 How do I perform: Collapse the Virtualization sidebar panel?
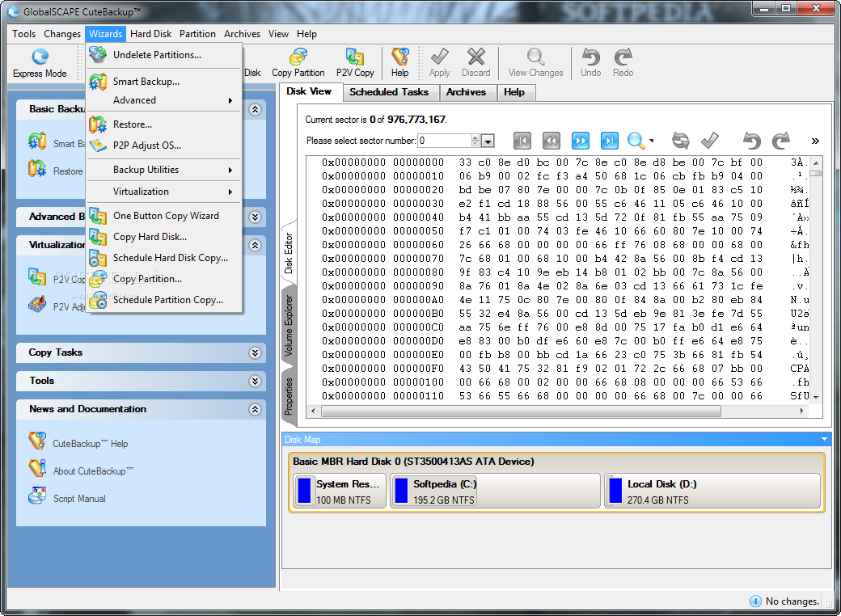tap(256, 245)
